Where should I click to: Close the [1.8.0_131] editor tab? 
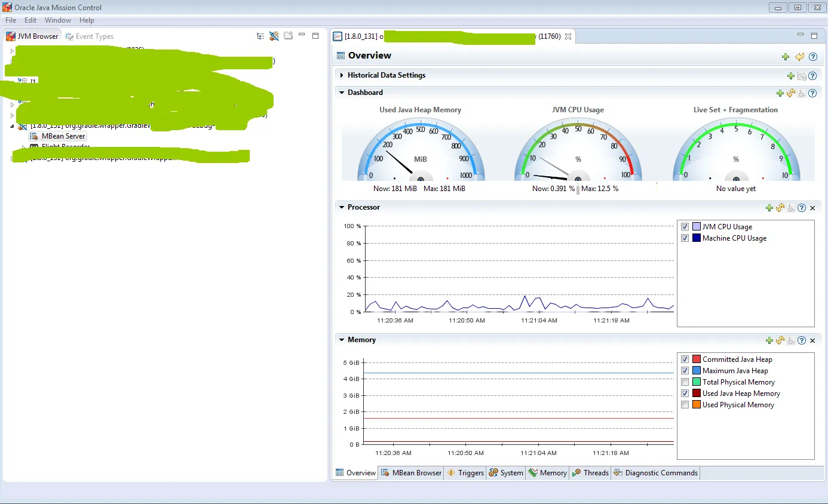[x=568, y=36]
